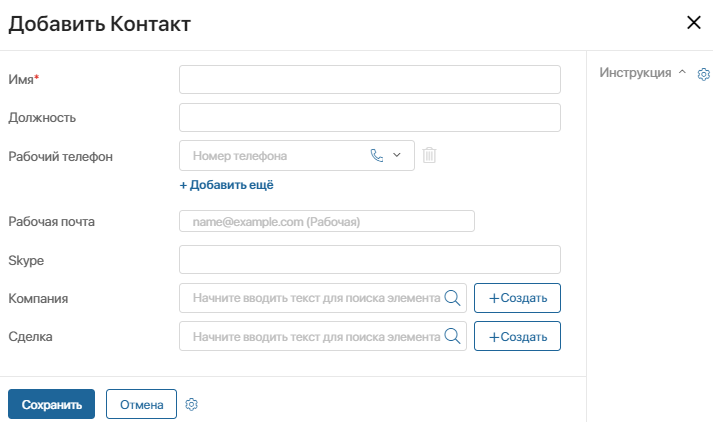
Task: Open form settings gear beside Отмена button
Action: pyautogui.click(x=191, y=404)
